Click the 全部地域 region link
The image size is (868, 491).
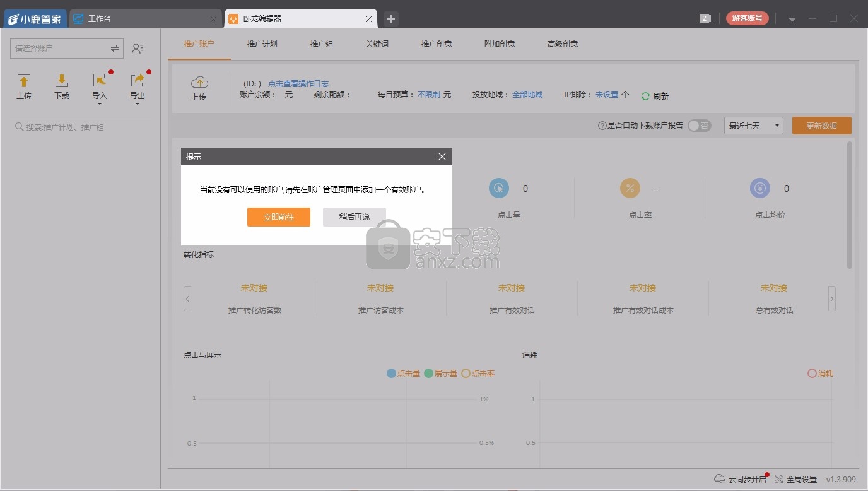[527, 95]
